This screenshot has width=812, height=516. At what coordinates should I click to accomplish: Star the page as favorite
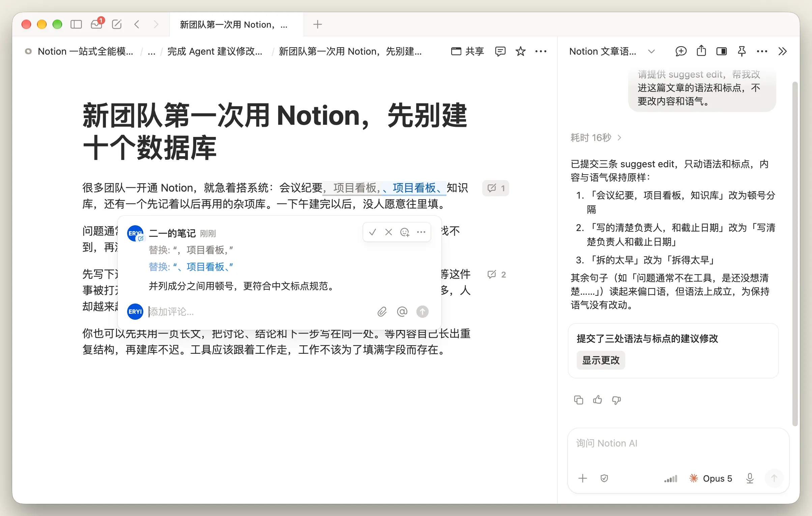click(520, 51)
